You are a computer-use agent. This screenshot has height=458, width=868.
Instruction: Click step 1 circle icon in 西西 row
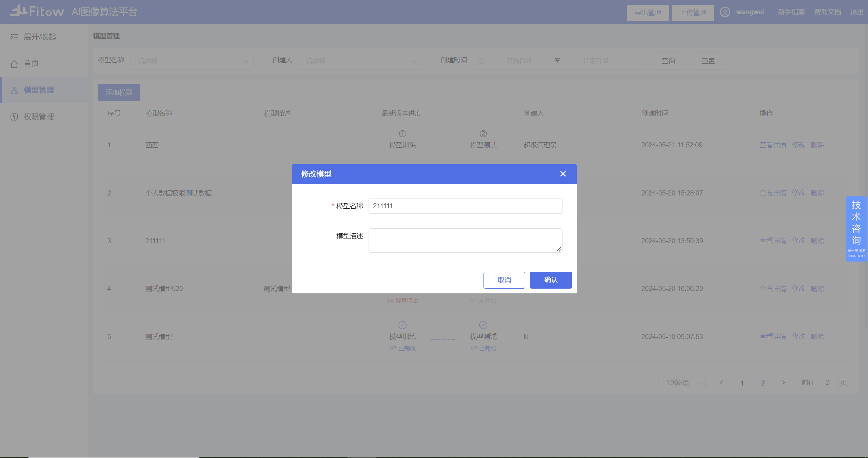pyautogui.click(x=402, y=133)
